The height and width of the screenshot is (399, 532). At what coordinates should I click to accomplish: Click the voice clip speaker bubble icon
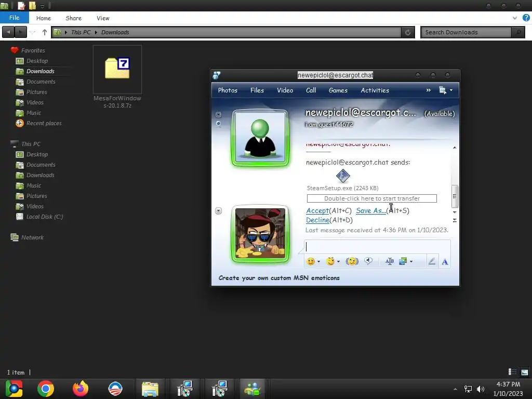pos(368,261)
